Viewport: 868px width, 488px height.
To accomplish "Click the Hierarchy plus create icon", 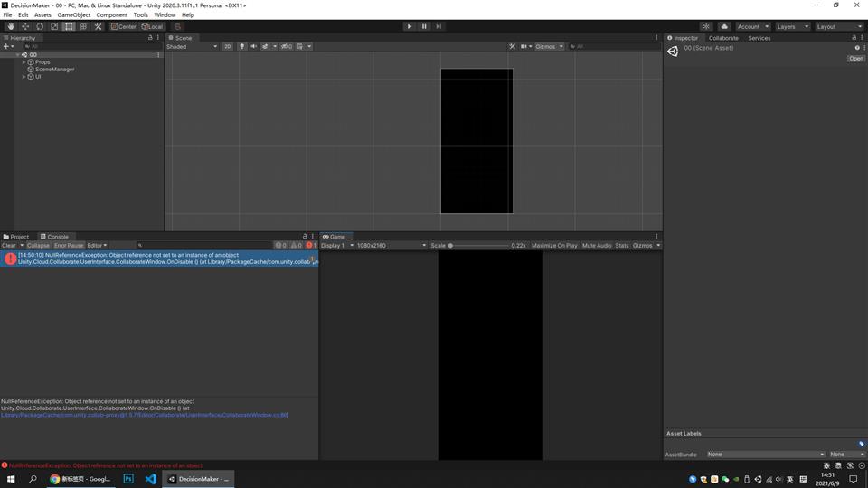I will [x=8, y=46].
